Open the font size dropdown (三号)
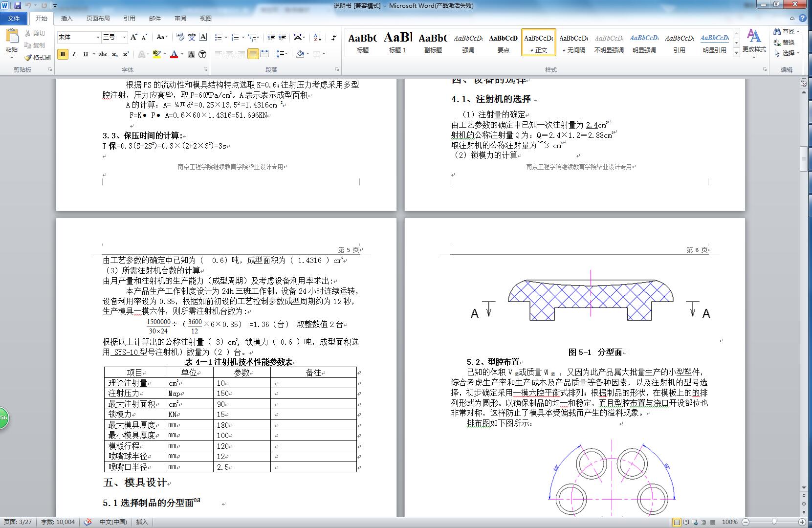The height and width of the screenshot is (528, 812). 124,37
